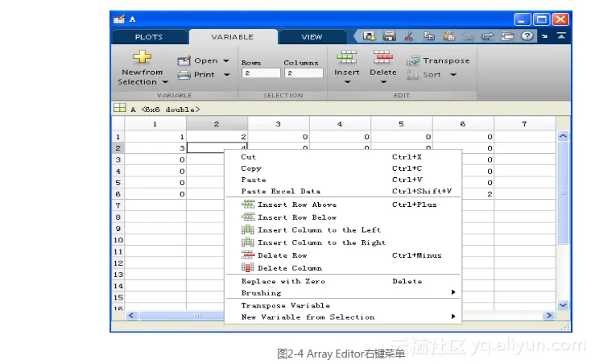The image size is (595, 364).
Task: Switch to the VARIABLE tab
Action: 232,37
